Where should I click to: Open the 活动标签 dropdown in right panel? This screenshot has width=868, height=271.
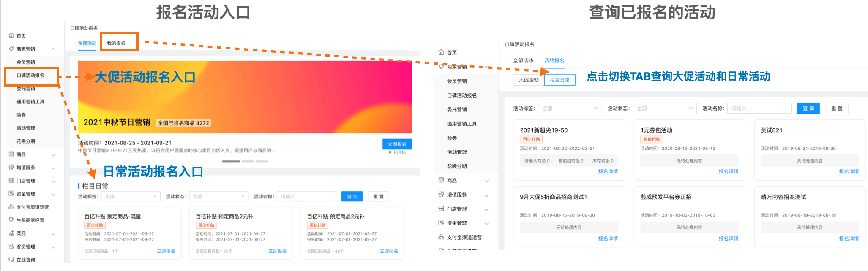click(570, 108)
